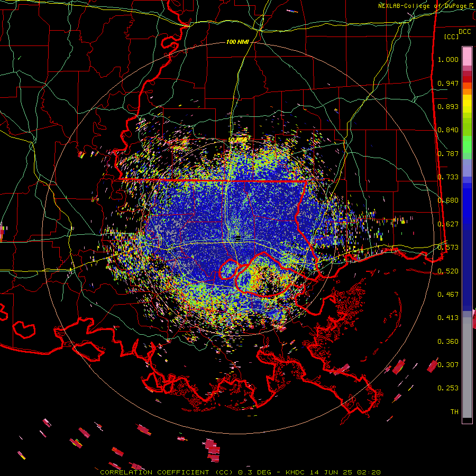Click the 14 JUN 25 date text
Image resolution: width=476 pixels, height=476 pixels.
click(331, 472)
